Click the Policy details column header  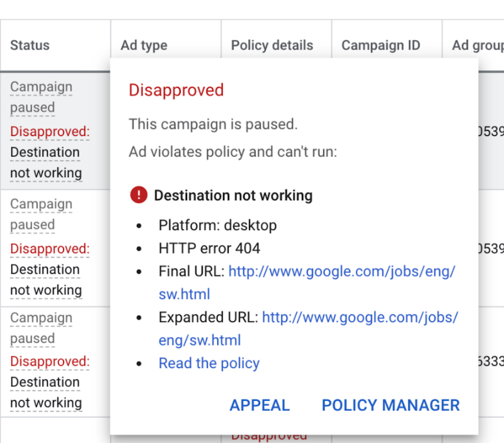click(x=272, y=45)
